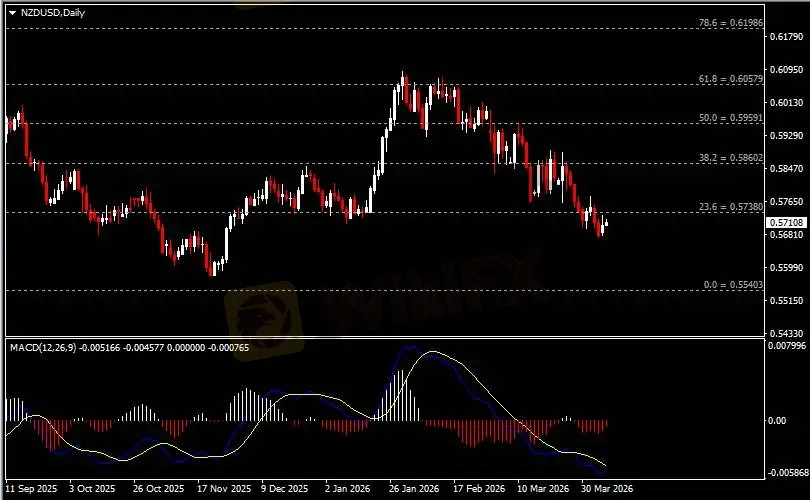Click the 0.55150 price axis value
Screen dimensions: 810x500
[x=786, y=300]
